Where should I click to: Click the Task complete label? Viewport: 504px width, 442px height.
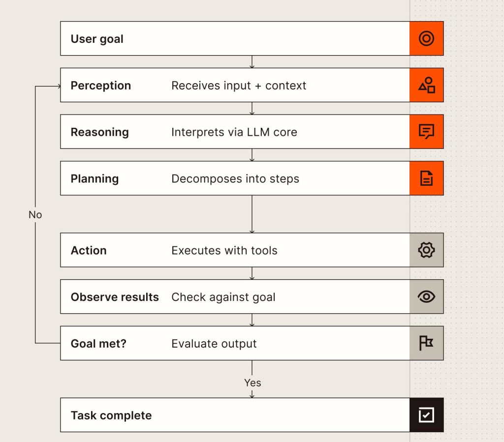[x=111, y=415]
